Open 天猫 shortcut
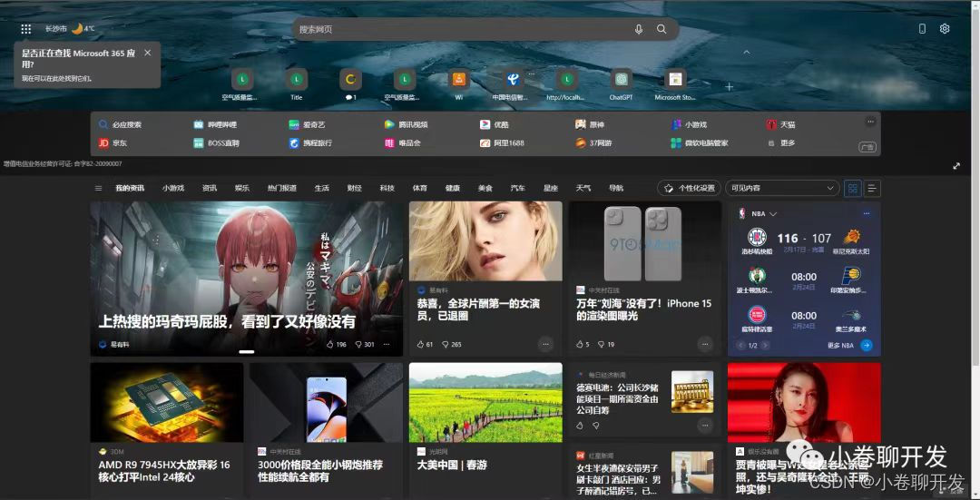Viewport: 980px width, 500px height. (780, 124)
